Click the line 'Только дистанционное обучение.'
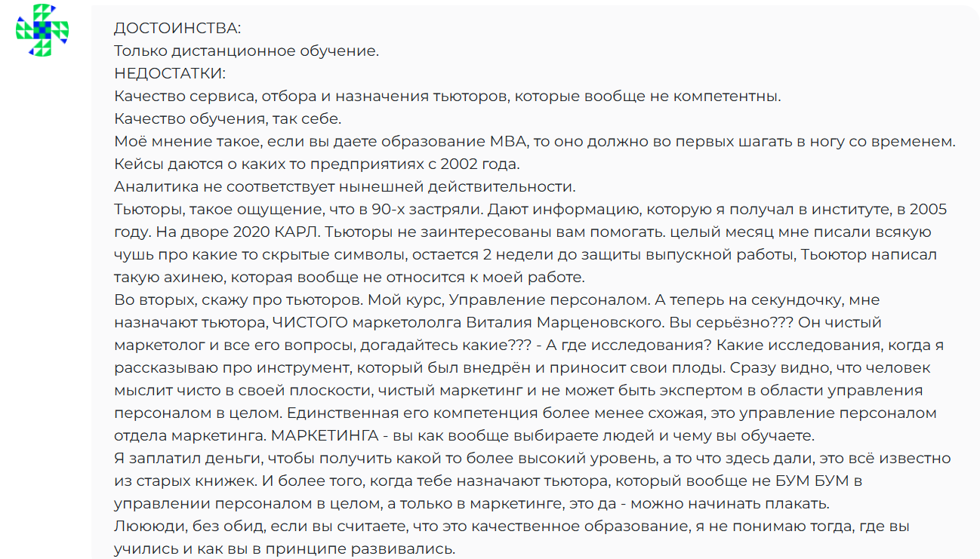The image size is (980, 559). pyautogui.click(x=246, y=51)
